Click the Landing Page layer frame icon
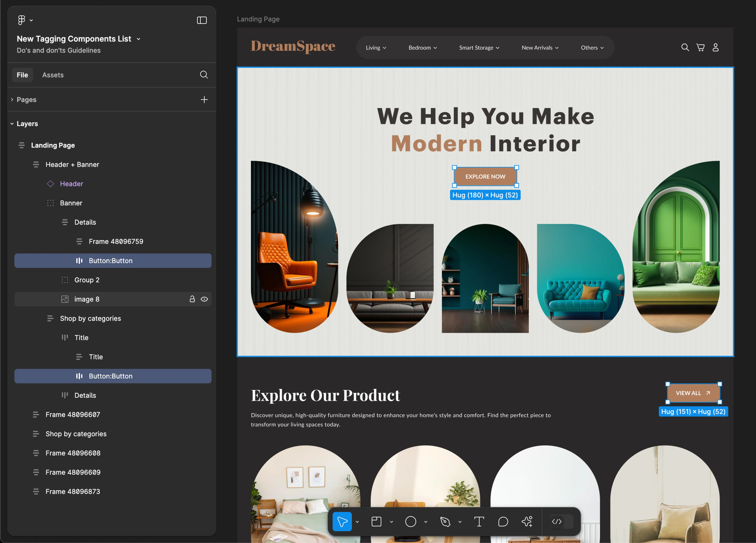The width and height of the screenshot is (756, 543). pyautogui.click(x=22, y=145)
